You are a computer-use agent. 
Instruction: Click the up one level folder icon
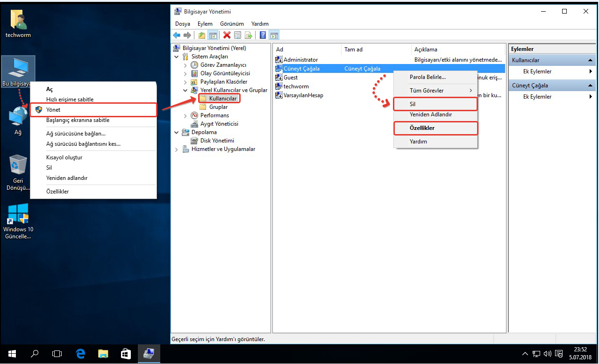click(202, 36)
